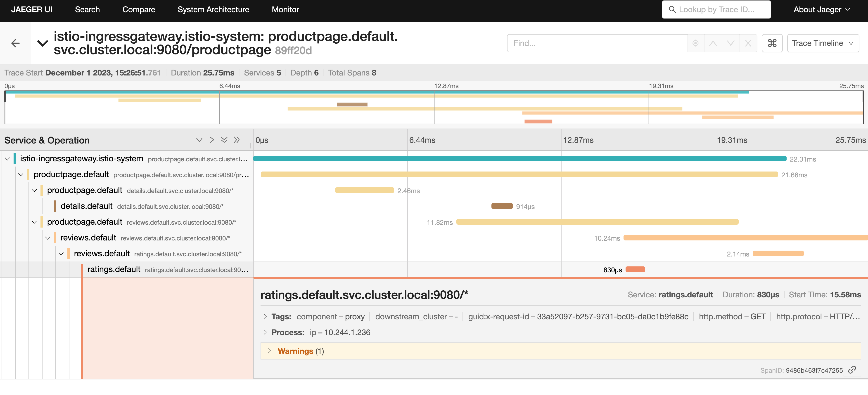Collapse reviews.default ratings span children
Viewport: 868px width, 395px height.
coord(61,254)
